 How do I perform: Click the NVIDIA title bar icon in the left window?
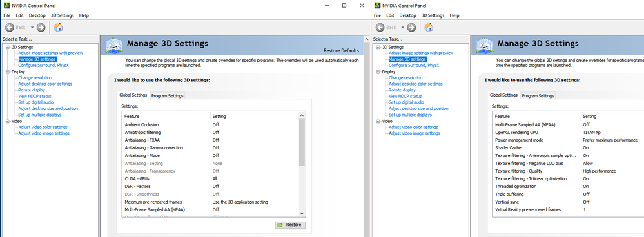click(6, 6)
